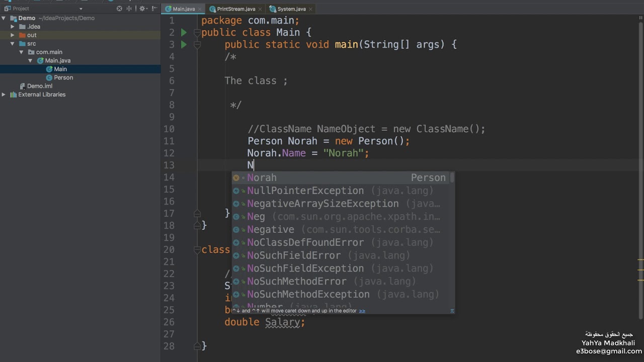Viewport: 644px width, 362px height.
Task: Collapse the Demo project root node
Action: [4, 18]
